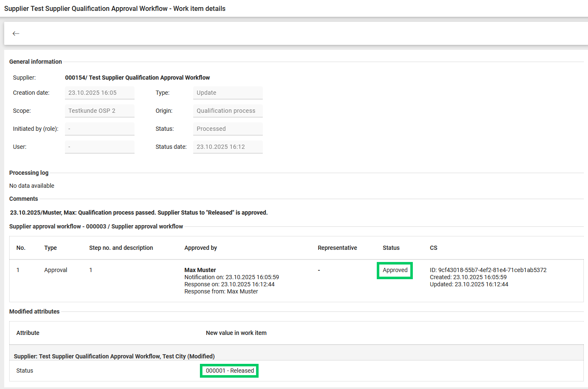Click the Status field showing Processed
588x389 pixels.
point(228,128)
